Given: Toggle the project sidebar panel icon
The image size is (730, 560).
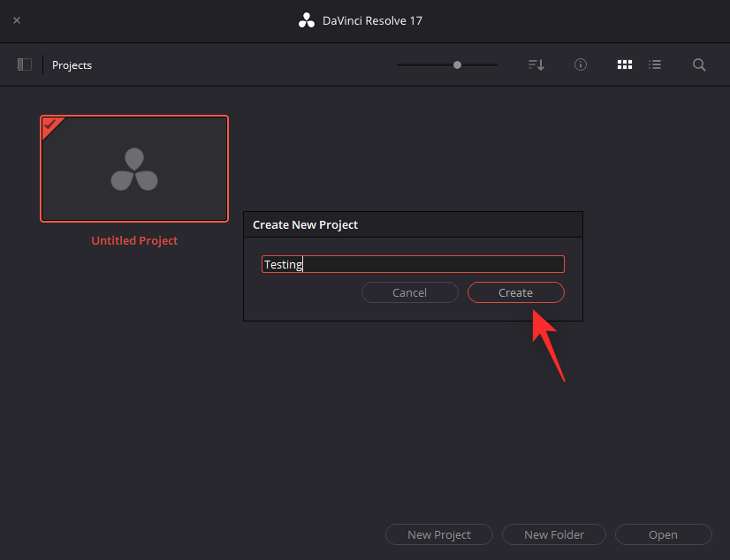Looking at the screenshot, I should (x=25, y=64).
